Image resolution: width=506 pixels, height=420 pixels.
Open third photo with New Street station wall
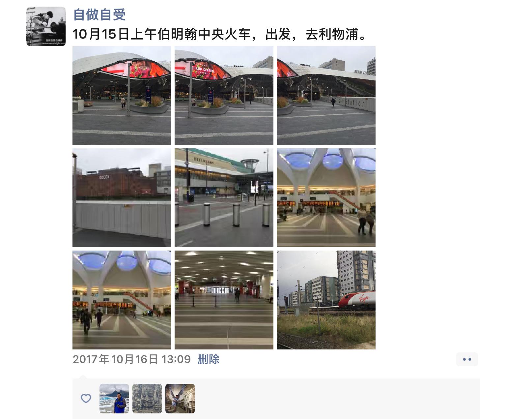326,96
